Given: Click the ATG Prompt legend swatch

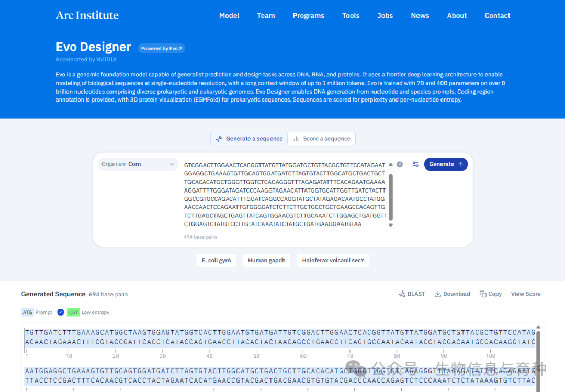Looking at the screenshot, I should click(27, 312).
